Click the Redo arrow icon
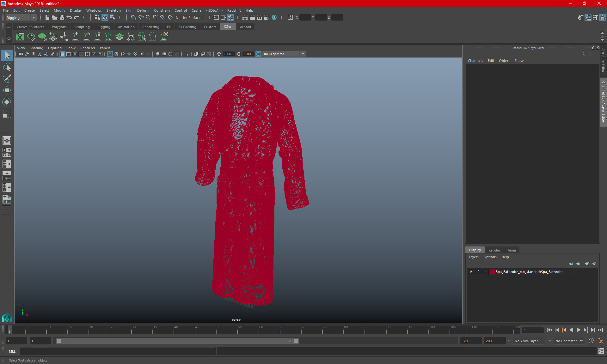The width and height of the screenshot is (607, 364). point(77,18)
